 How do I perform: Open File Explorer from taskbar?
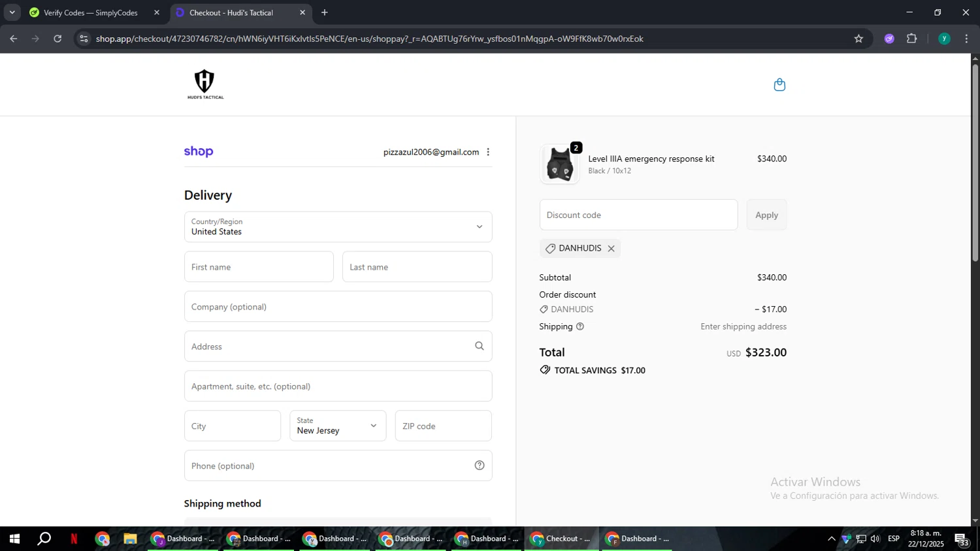point(130,539)
